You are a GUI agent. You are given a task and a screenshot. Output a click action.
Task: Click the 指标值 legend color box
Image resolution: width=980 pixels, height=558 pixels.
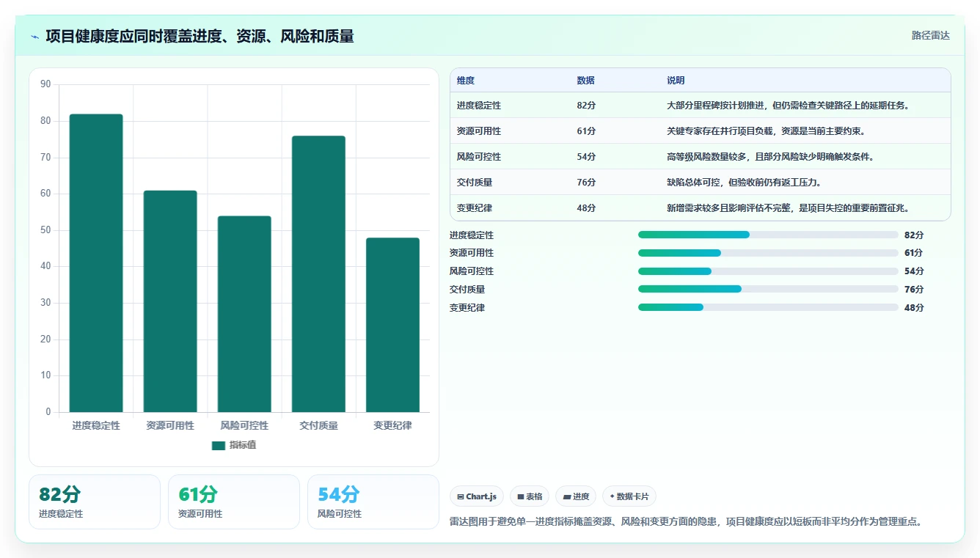coord(218,446)
